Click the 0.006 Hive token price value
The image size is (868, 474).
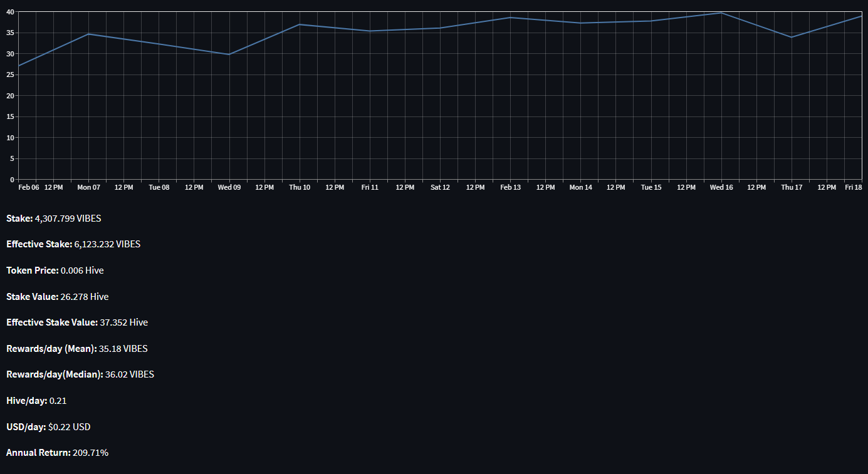pyautogui.click(x=82, y=270)
